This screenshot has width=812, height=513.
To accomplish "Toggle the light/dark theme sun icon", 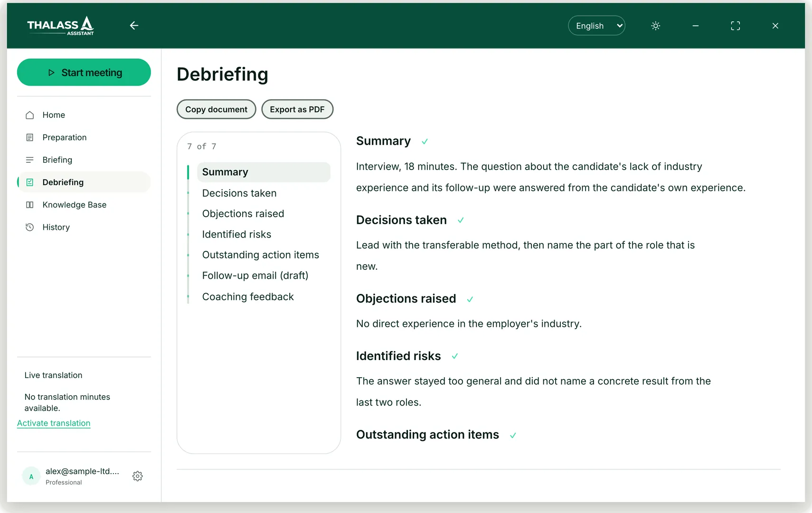I will (655, 26).
